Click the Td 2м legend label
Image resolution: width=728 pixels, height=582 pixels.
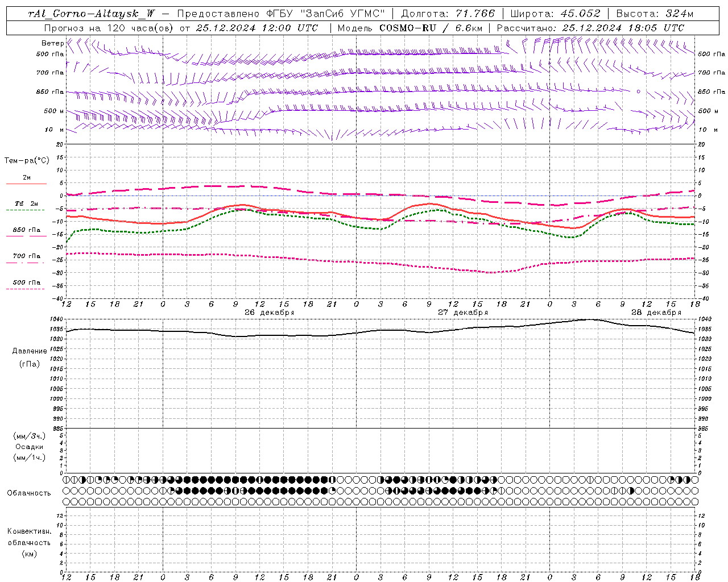(x=26, y=203)
